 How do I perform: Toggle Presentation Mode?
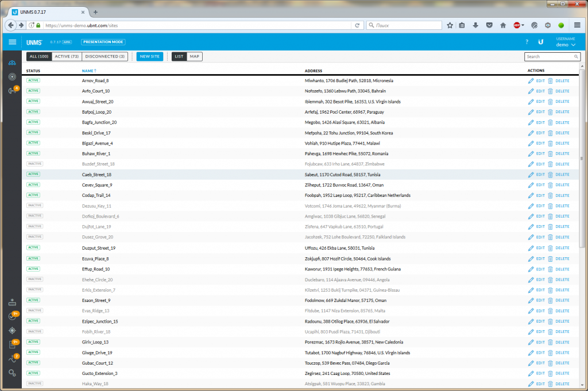pyautogui.click(x=103, y=42)
